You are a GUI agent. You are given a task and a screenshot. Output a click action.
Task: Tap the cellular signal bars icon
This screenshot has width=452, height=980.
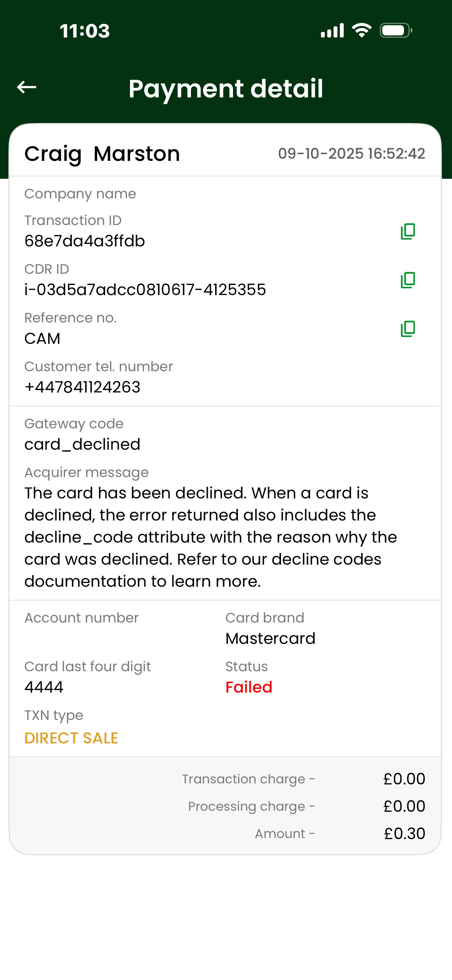[332, 30]
